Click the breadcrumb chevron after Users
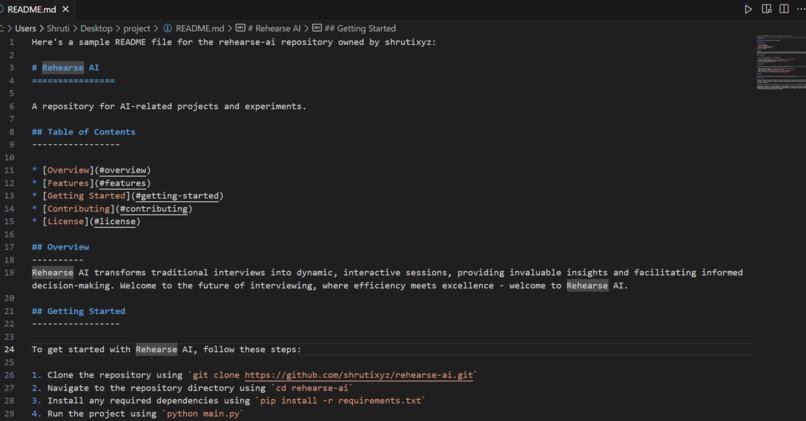The image size is (806, 421). pos(42,28)
